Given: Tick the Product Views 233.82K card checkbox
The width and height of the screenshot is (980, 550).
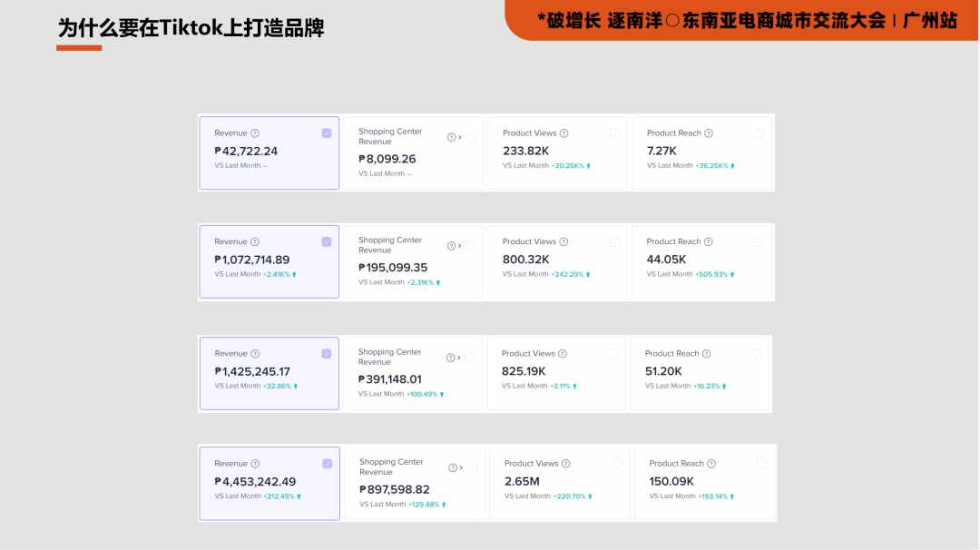Looking at the screenshot, I should [x=614, y=133].
